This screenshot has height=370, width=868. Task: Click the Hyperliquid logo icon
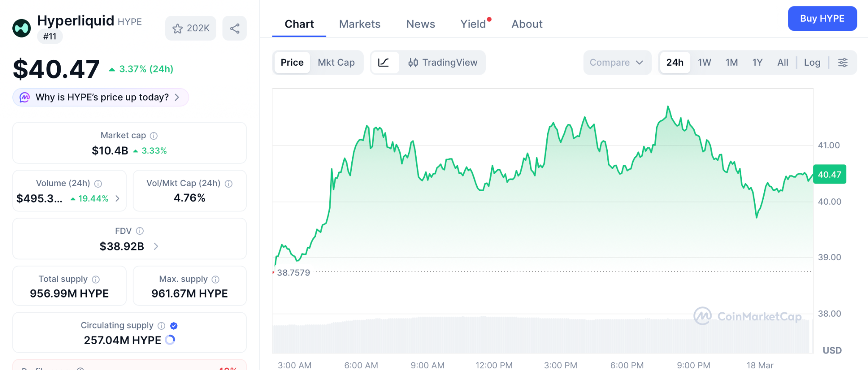(x=22, y=28)
